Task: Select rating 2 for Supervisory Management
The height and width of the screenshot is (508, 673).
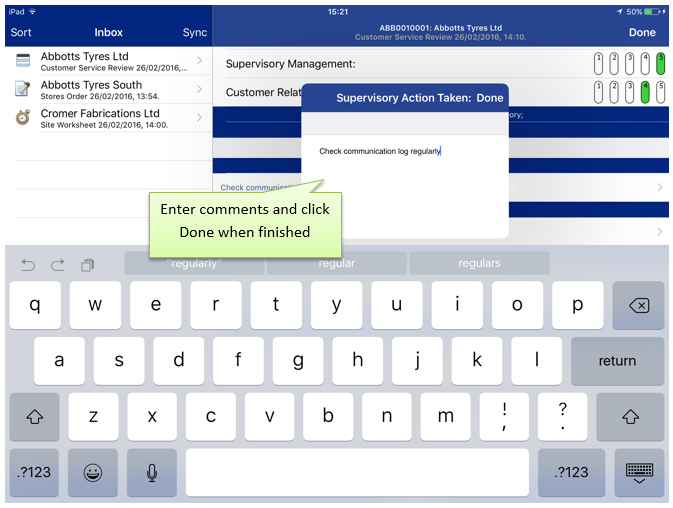Action: [614, 64]
